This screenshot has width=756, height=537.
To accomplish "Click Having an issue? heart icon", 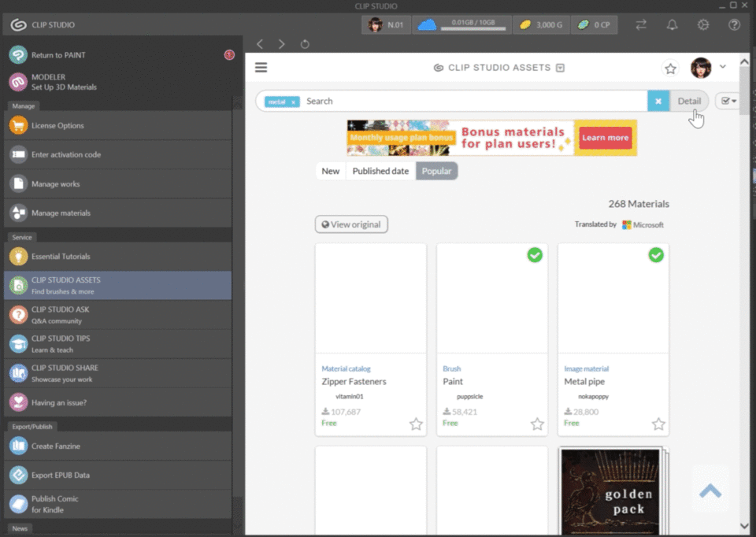I will pyautogui.click(x=18, y=402).
